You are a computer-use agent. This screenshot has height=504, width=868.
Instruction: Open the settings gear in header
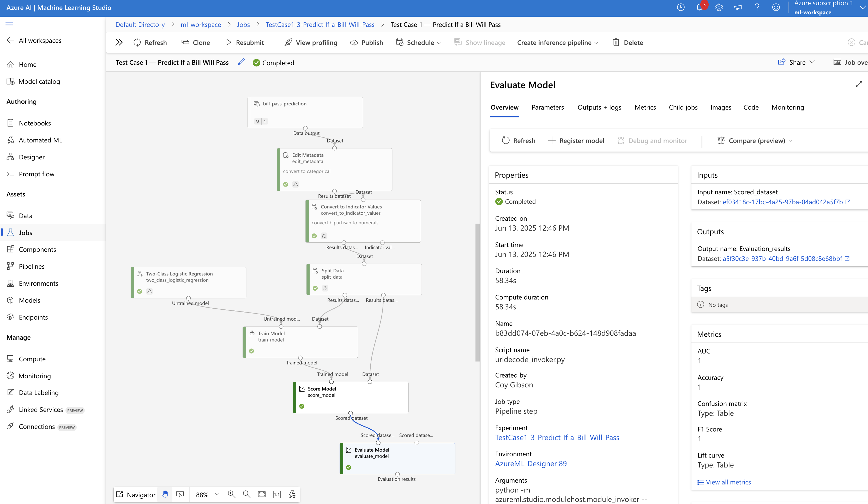pos(719,7)
